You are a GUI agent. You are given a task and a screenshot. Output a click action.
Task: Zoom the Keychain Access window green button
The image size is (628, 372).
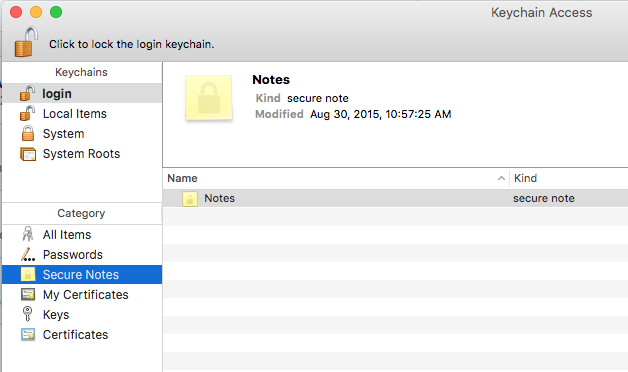tap(56, 12)
